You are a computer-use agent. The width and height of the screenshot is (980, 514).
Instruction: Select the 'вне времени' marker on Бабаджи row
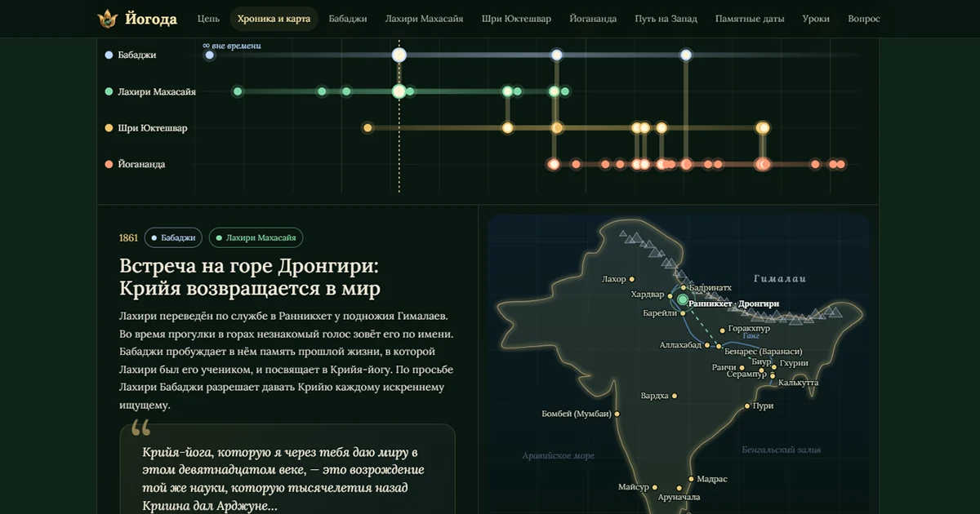[210, 55]
